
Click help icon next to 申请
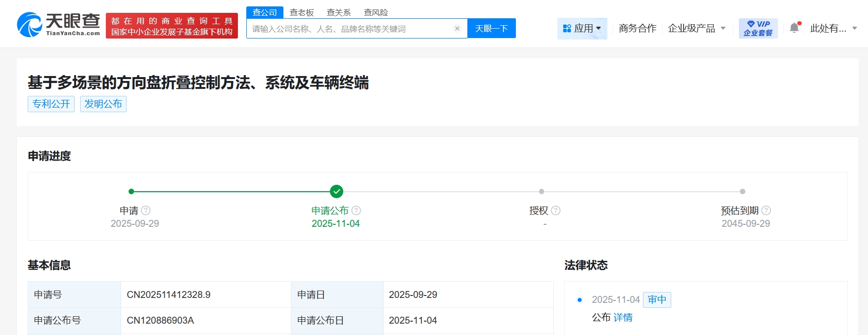click(x=146, y=210)
